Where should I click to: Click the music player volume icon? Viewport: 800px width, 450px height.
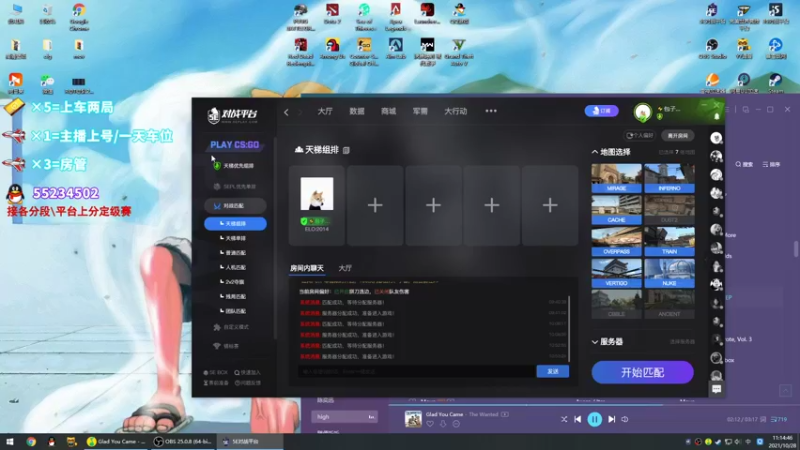(x=624, y=419)
